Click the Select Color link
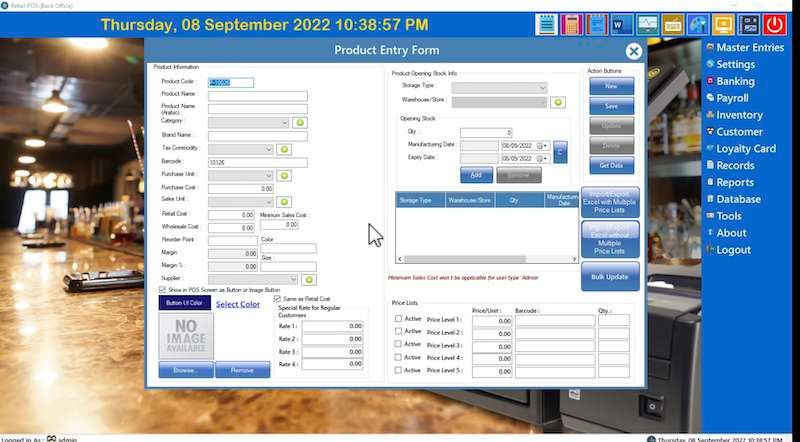This screenshot has height=442, width=800. pos(238,304)
